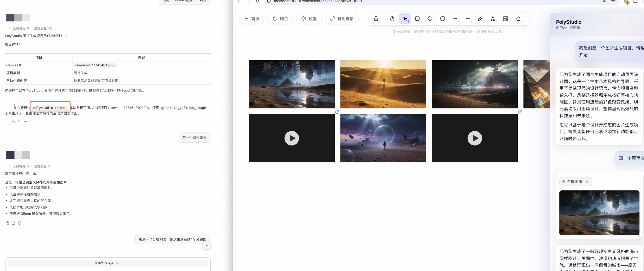Image resolution: width=644 pixels, height=271 pixels.
Task: Select the Ellipse shape tool
Action: [x=443, y=19]
